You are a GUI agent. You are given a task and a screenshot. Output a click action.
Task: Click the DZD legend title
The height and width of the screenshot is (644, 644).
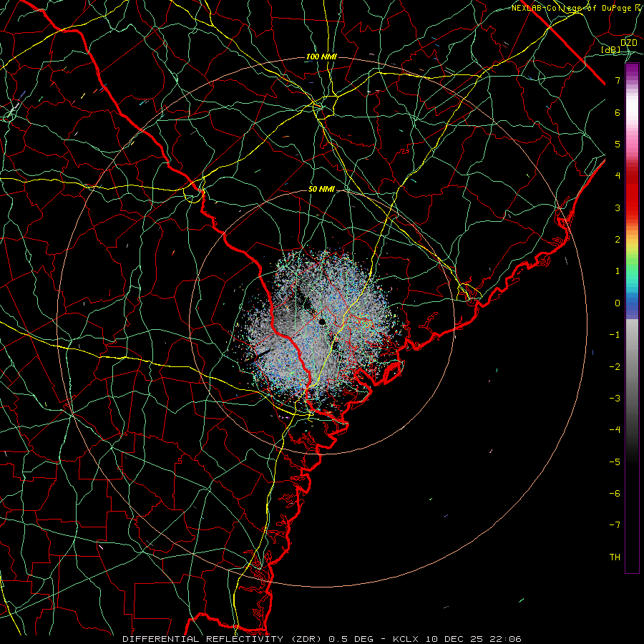[x=628, y=43]
